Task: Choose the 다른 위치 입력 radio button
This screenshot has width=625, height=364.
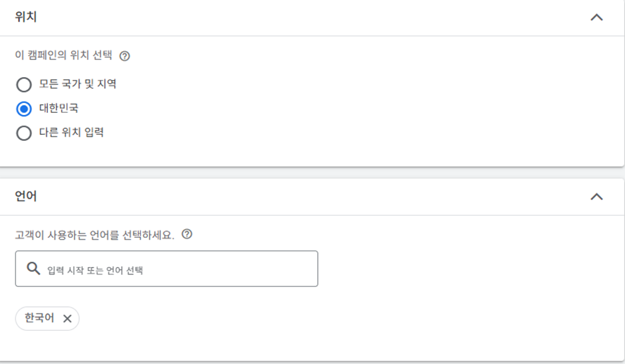Action: point(24,133)
